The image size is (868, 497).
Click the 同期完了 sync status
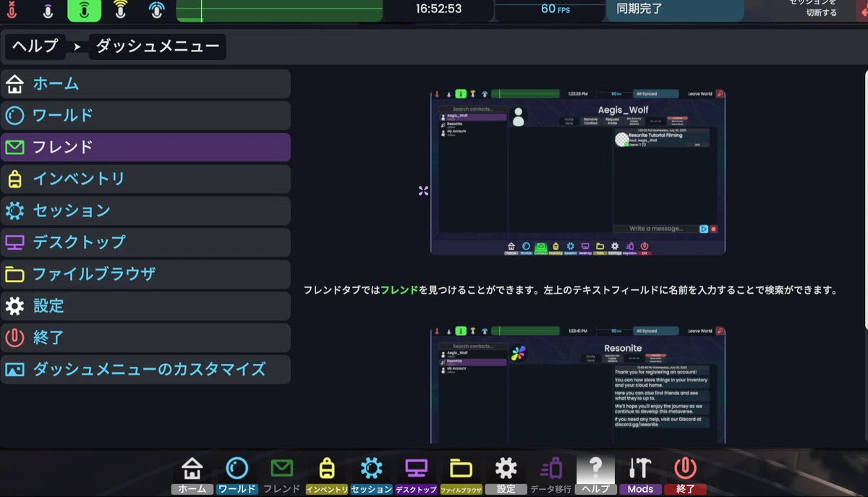point(675,9)
